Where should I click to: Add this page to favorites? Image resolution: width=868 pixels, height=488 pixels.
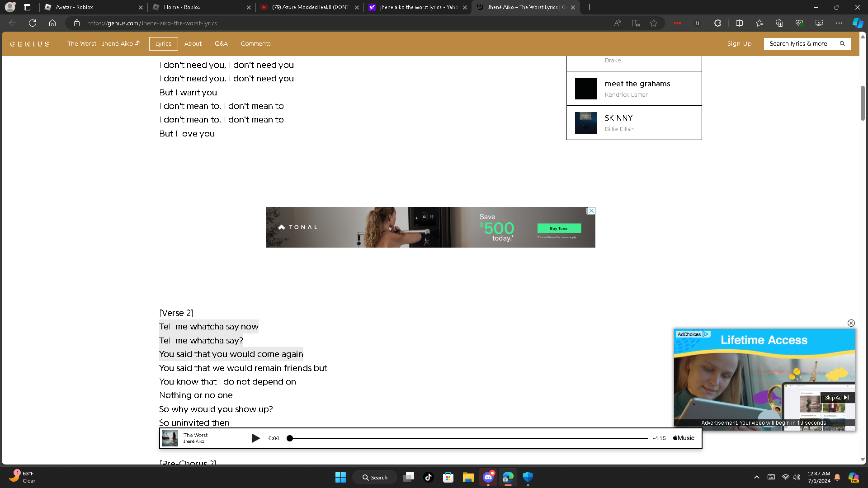(x=654, y=23)
